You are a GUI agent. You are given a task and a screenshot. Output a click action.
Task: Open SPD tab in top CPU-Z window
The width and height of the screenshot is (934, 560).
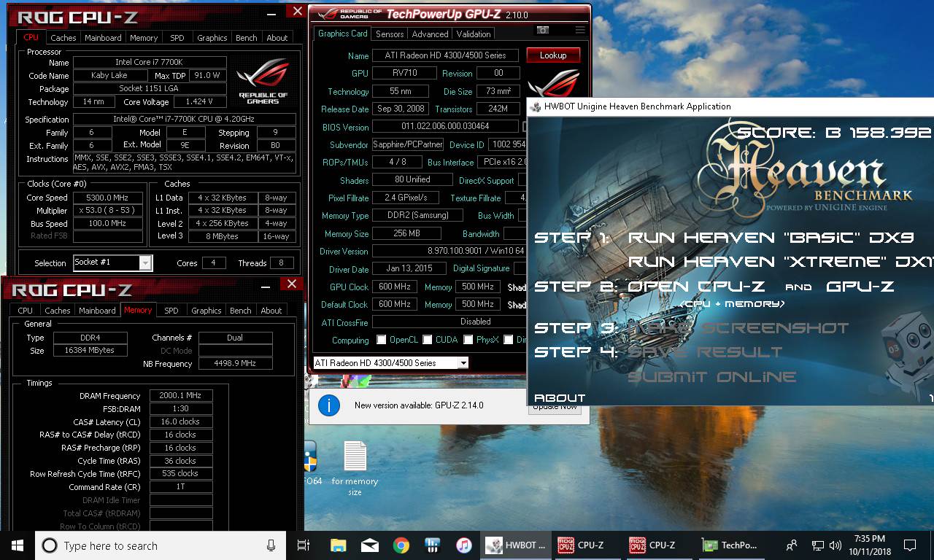[x=177, y=38]
